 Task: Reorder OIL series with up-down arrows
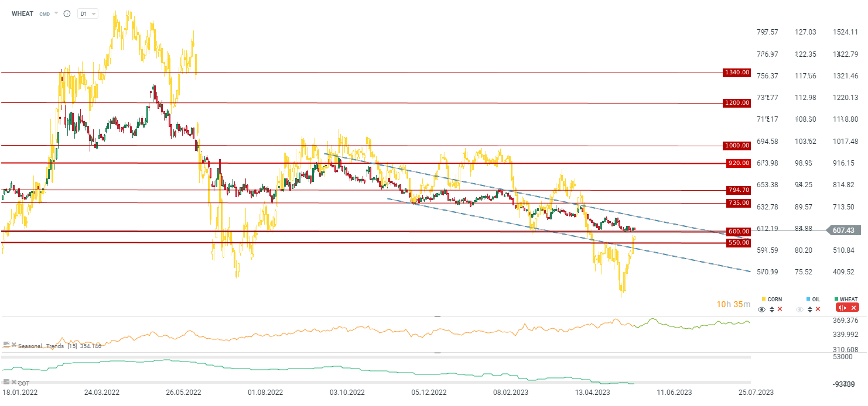coord(810,309)
